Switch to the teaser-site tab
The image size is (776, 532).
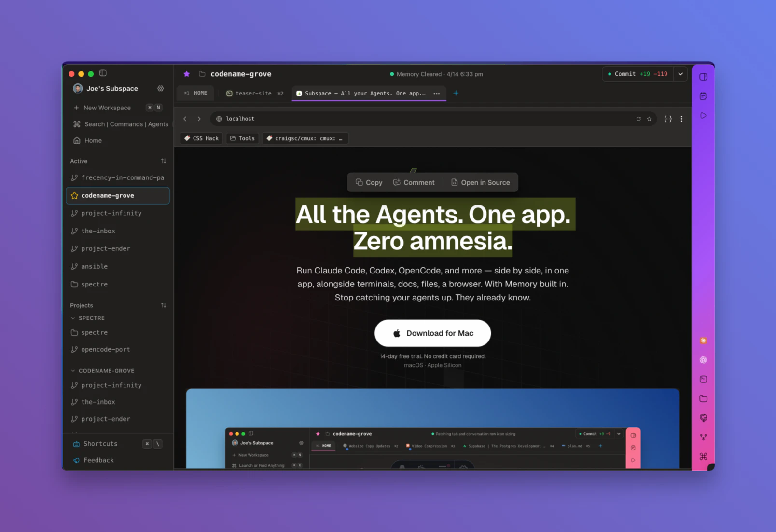tap(255, 93)
